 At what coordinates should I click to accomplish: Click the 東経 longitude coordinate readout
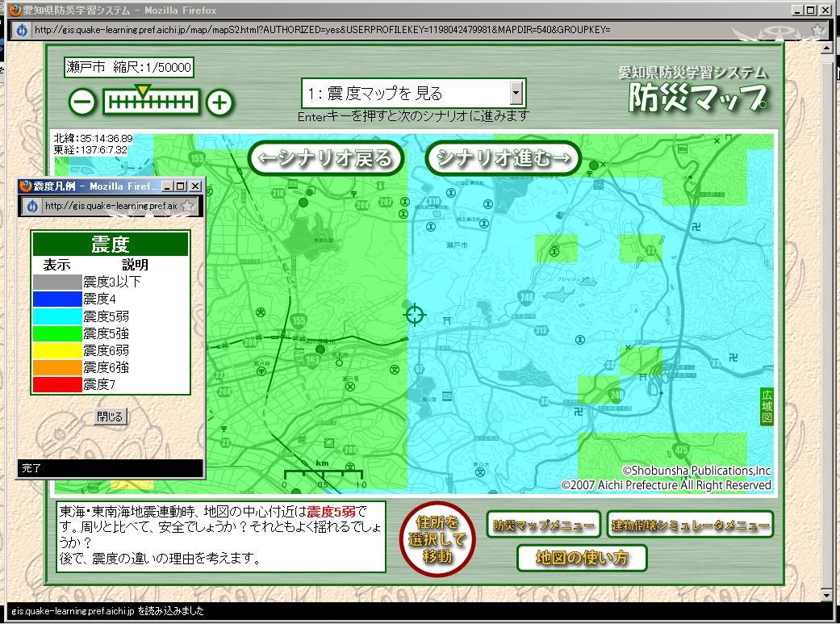(x=90, y=150)
